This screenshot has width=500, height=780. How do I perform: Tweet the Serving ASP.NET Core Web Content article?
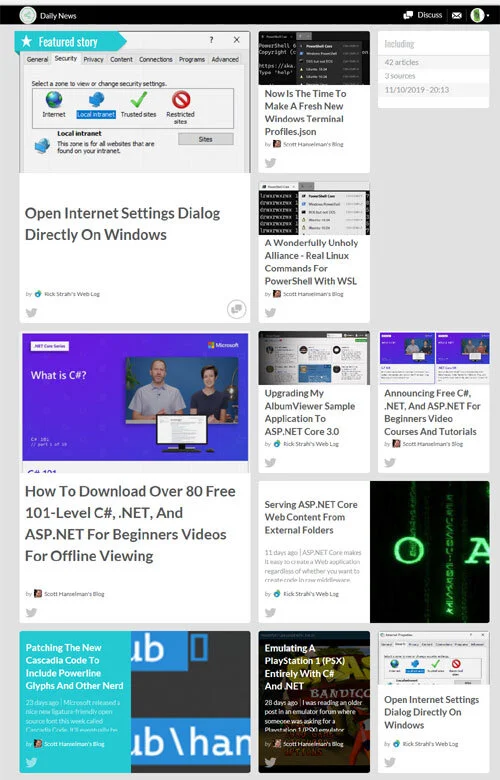pyautogui.click(x=270, y=612)
